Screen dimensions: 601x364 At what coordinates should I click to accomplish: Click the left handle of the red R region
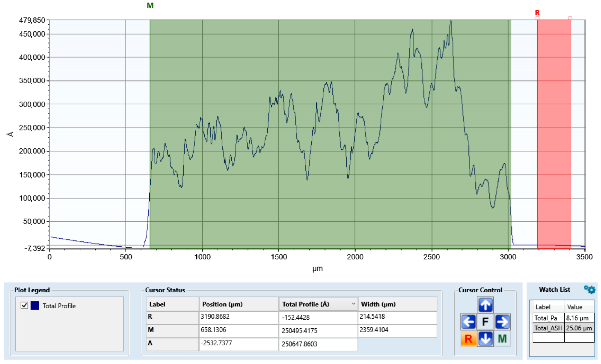click(537, 18)
